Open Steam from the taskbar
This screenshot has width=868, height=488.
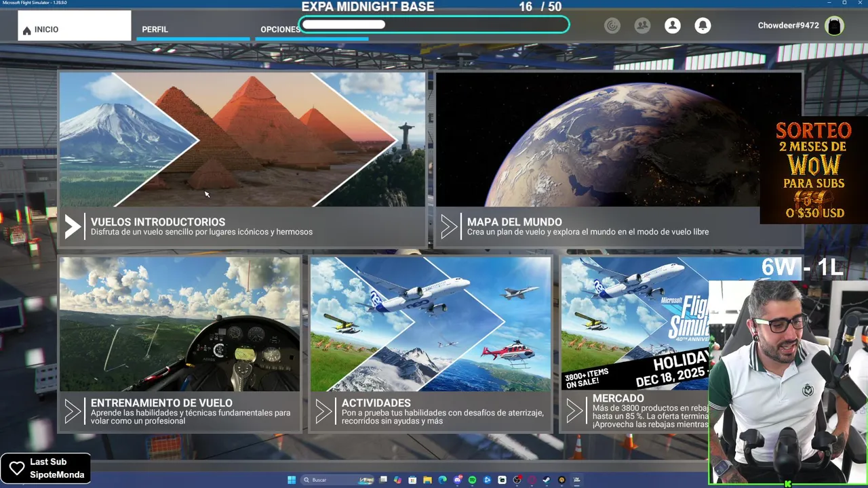(x=547, y=480)
